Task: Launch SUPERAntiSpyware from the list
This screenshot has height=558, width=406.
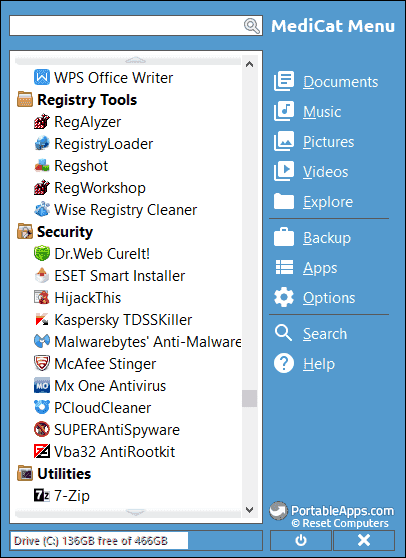Action: pyautogui.click(x=117, y=430)
